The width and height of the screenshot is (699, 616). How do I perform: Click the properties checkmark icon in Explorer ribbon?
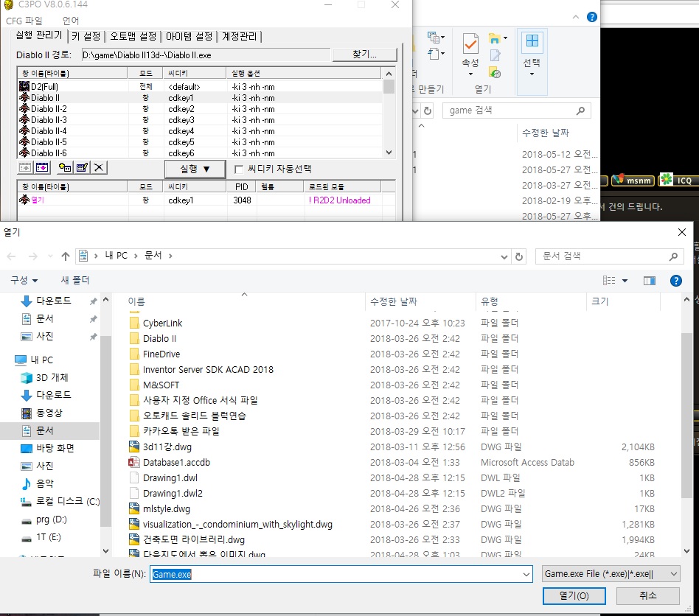470,43
